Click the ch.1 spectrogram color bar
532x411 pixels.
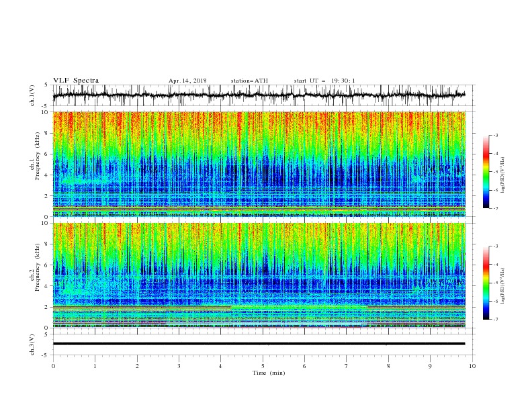(486, 172)
